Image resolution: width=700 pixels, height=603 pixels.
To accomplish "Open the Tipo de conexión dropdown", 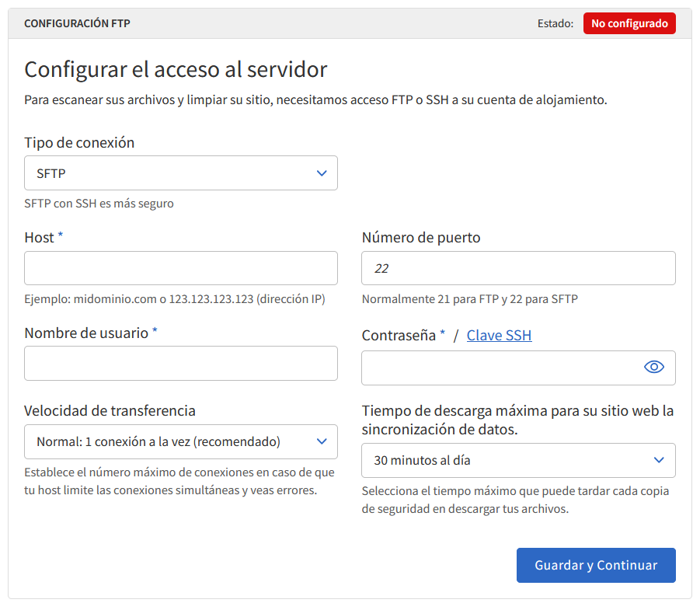I will (180, 173).
